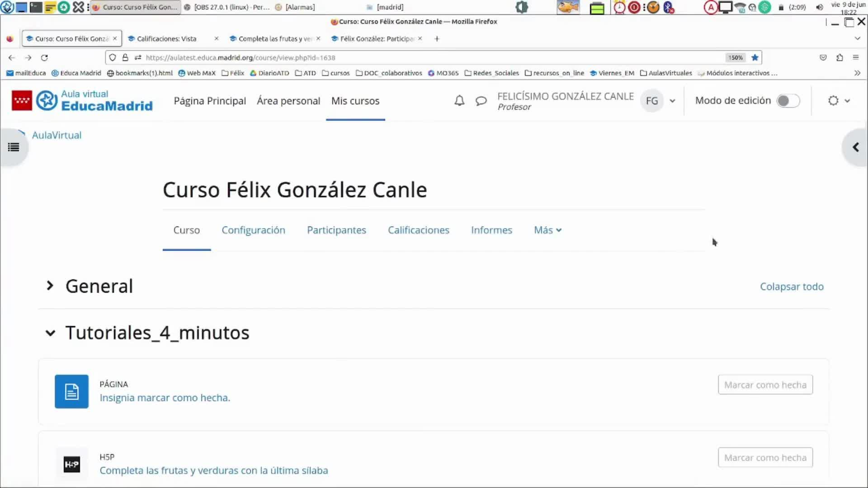The height and width of the screenshot is (488, 868).
Task: Mark Insignia page as done
Action: click(x=765, y=385)
